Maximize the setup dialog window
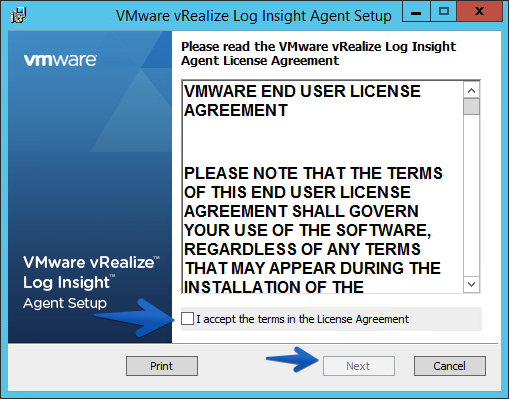509x399 pixels. (x=444, y=12)
